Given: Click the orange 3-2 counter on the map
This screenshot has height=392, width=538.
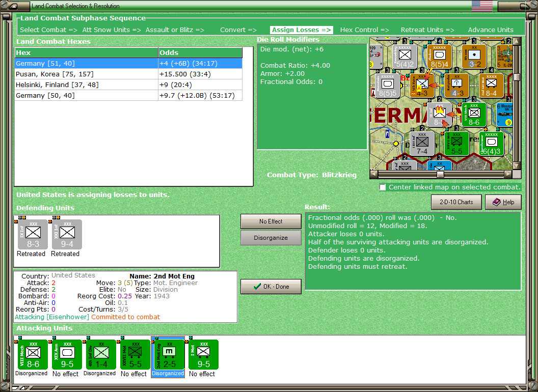Looking at the screenshot, I should pyautogui.click(x=474, y=57).
